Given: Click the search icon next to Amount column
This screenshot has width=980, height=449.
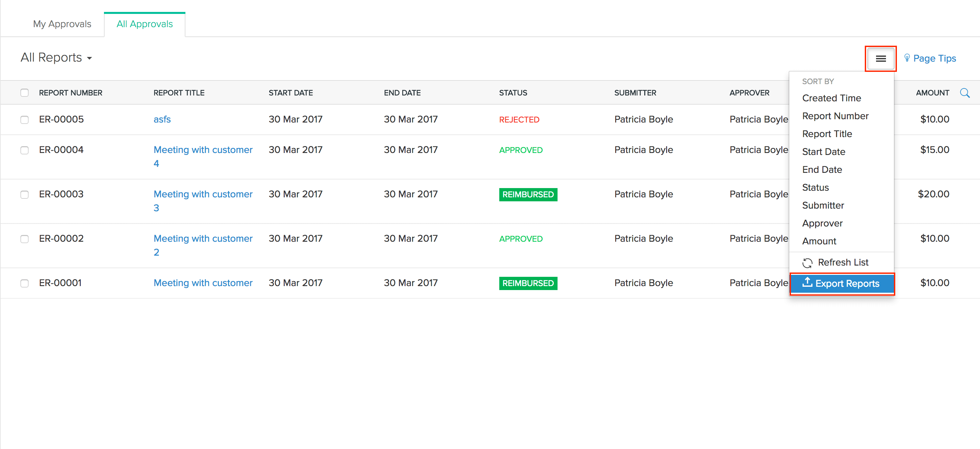Looking at the screenshot, I should 965,92.
